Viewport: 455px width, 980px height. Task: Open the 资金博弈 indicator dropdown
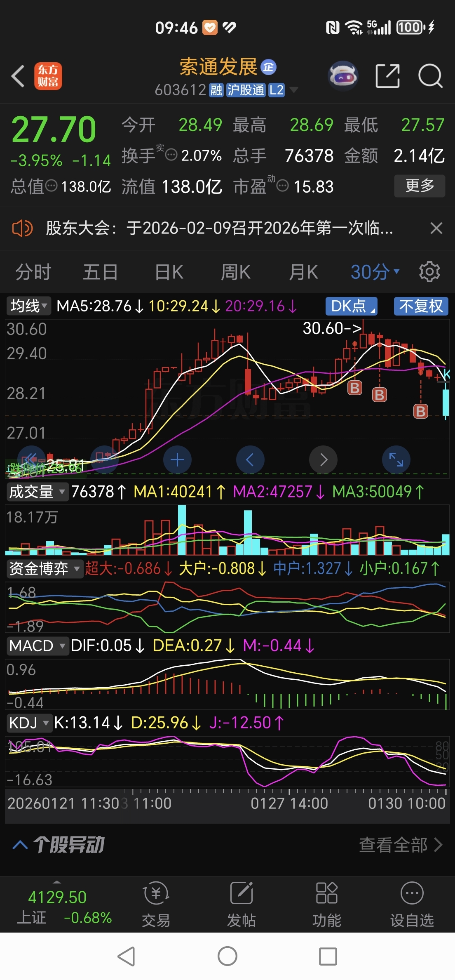45,569
